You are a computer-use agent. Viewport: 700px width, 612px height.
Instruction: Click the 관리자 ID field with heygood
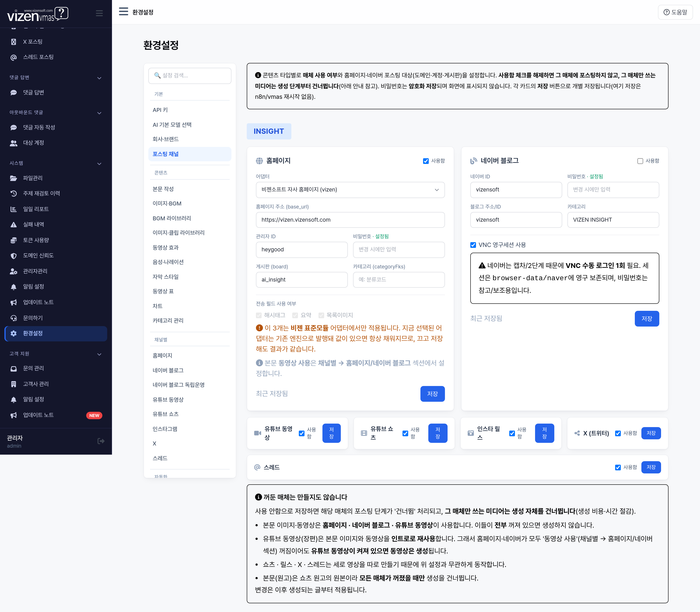click(x=301, y=250)
